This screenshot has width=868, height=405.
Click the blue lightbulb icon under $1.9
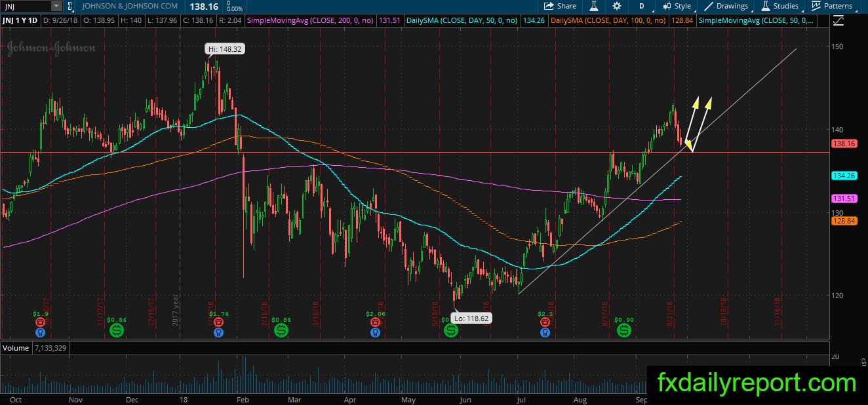pyautogui.click(x=41, y=332)
